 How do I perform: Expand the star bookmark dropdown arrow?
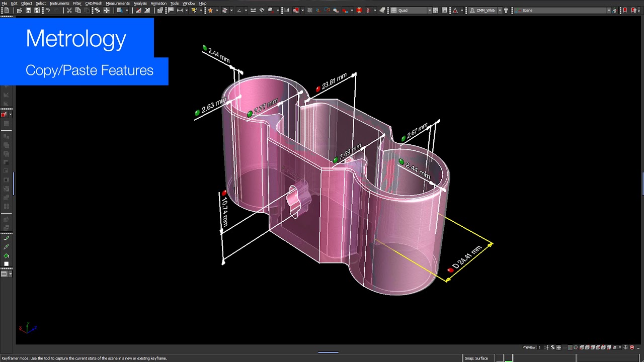point(217,10)
